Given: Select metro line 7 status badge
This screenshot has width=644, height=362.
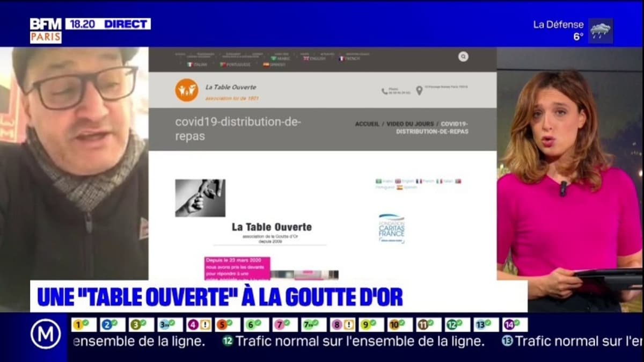Looking at the screenshot, I should [x=285, y=324].
